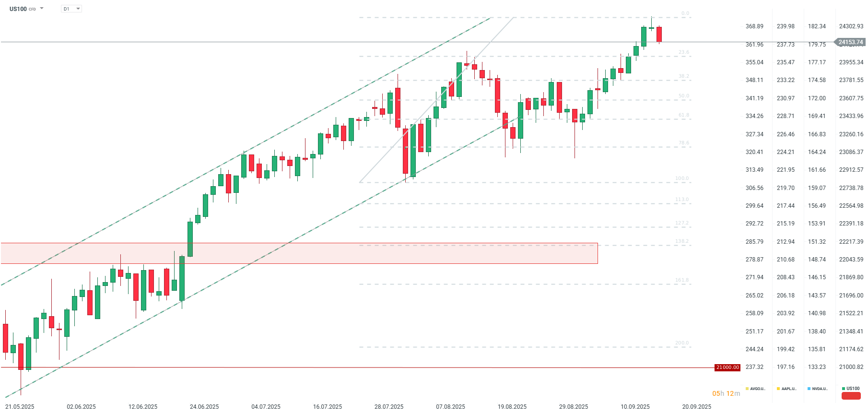Click the Fibonacci 127.2 level label
Viewport: 868px width, 415px height.
click(681, 223)
